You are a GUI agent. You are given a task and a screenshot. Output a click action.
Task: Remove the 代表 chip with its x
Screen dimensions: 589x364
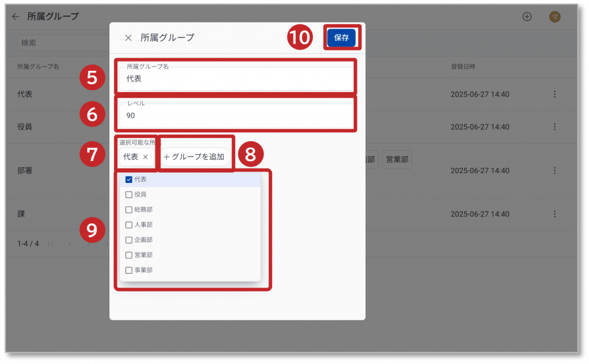point(146,157)
